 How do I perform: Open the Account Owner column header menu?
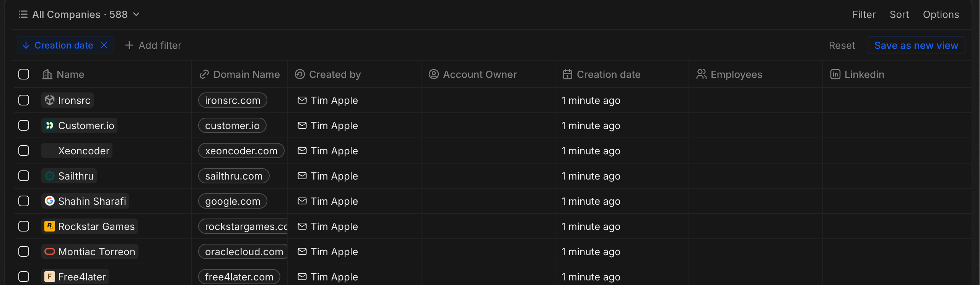[488, 74]
